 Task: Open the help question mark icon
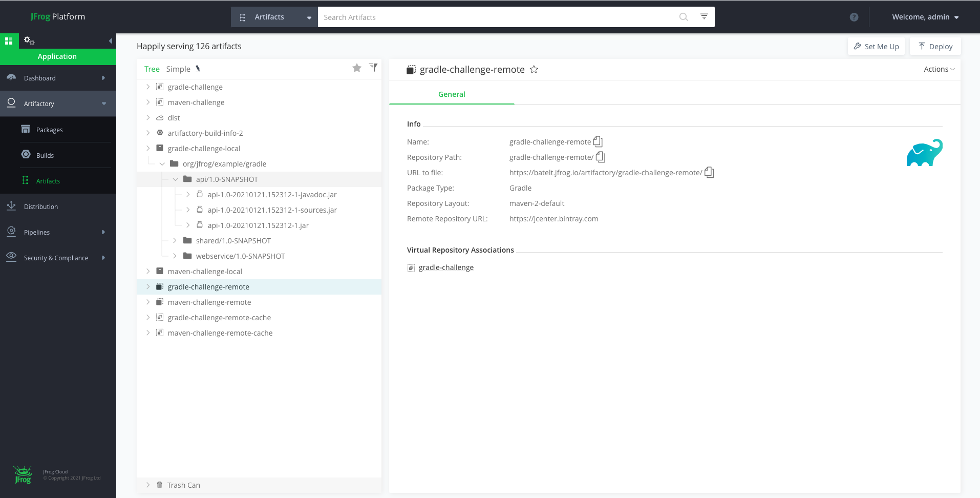tap(854, 17)
